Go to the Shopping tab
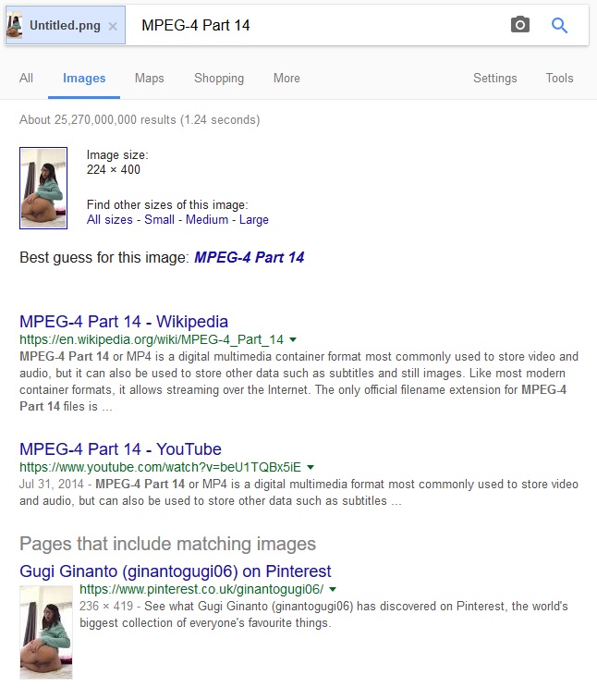This screenshot has width=597, height=700. pyautogui.click(x=219, y=78)
